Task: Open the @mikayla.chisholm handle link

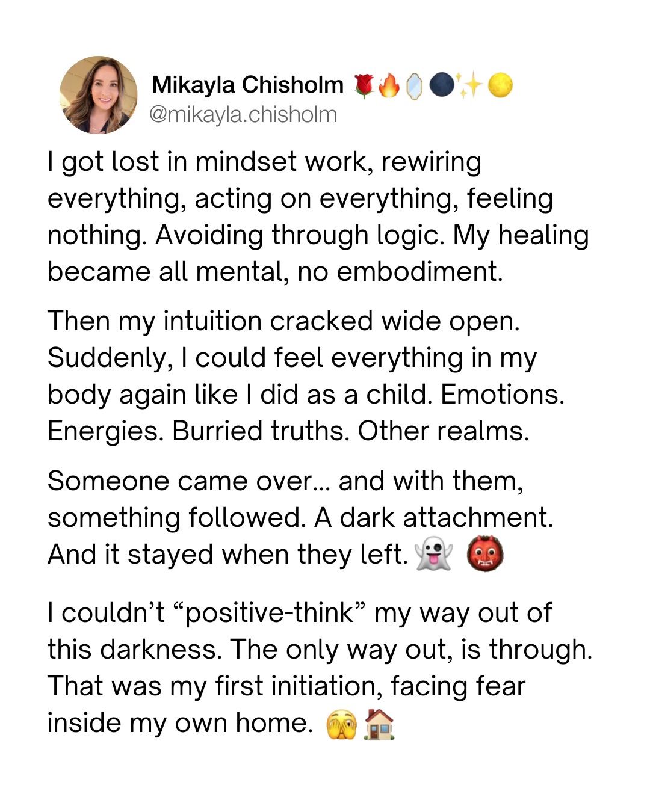Action: [x=243, y=114]
